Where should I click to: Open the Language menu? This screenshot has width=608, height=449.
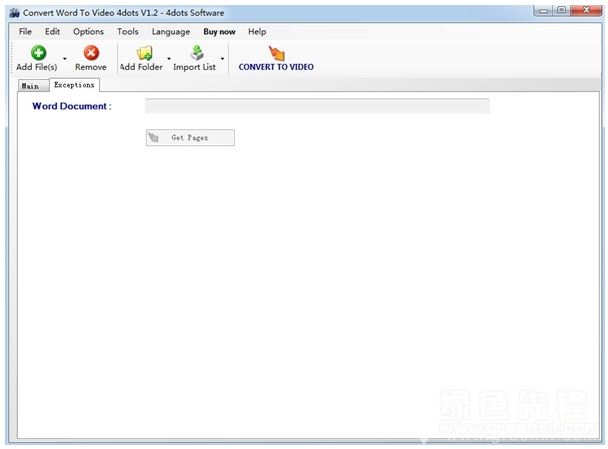[171, 32]
